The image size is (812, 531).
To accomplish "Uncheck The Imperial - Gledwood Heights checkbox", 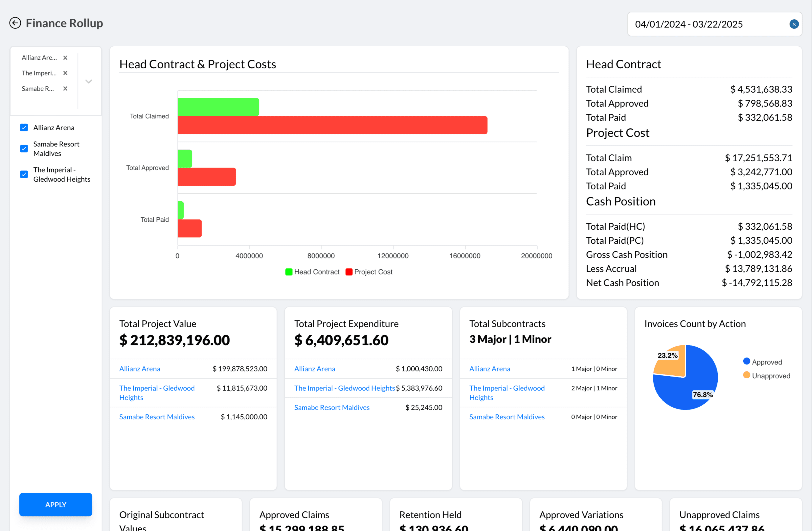I will [24, 174].
